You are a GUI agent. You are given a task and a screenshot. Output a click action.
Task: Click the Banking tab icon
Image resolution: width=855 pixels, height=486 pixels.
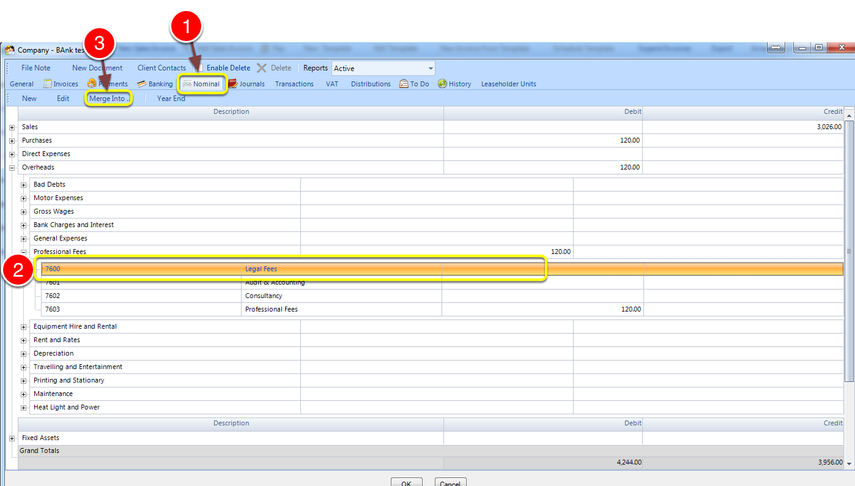coord(141,84)
